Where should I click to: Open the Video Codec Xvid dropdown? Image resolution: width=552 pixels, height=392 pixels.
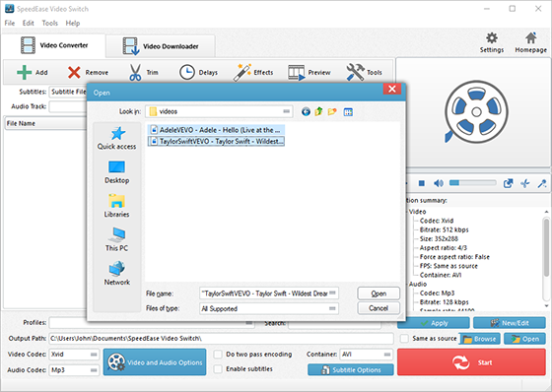click(x=94, y=355)
